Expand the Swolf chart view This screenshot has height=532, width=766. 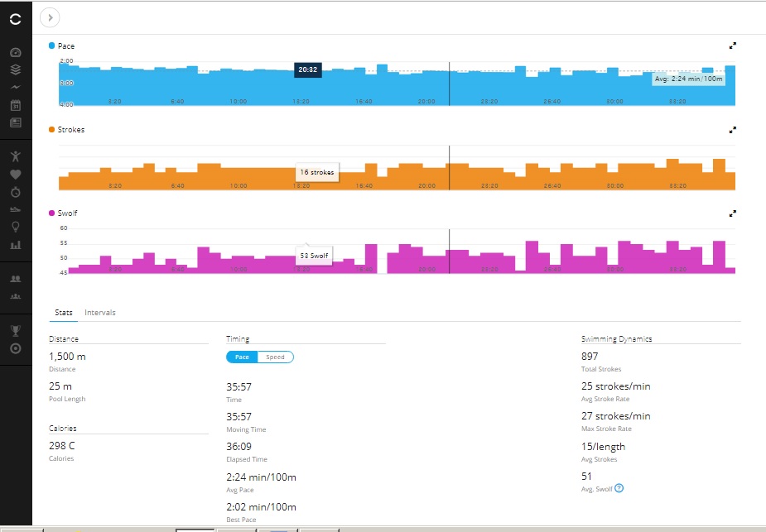[x=732, y=213]
